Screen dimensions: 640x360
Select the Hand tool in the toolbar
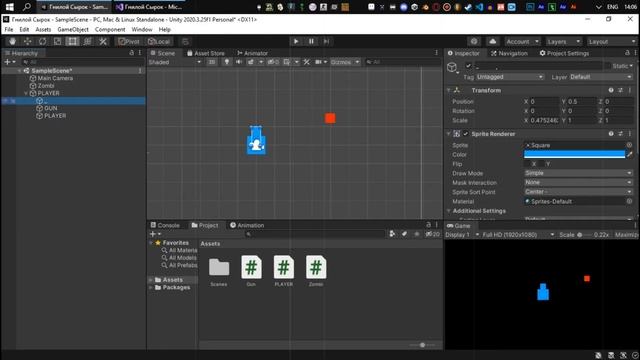click(12, 41)
